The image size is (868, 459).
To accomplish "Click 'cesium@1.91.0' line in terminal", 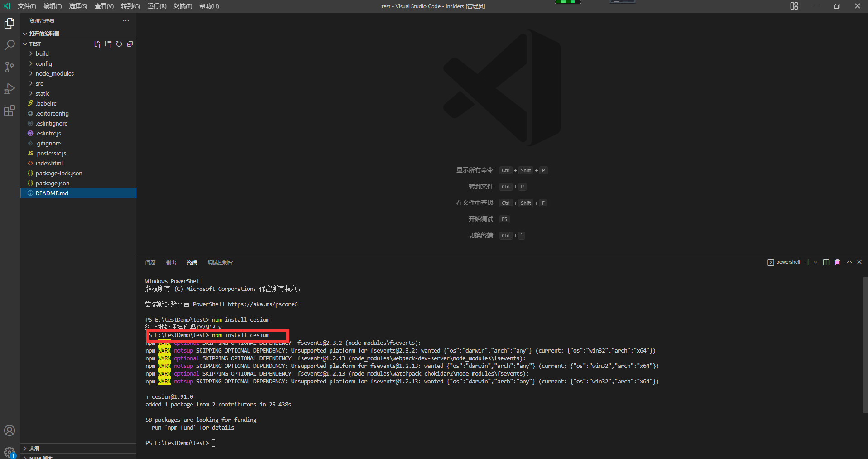I will click(x=169, y=397).
